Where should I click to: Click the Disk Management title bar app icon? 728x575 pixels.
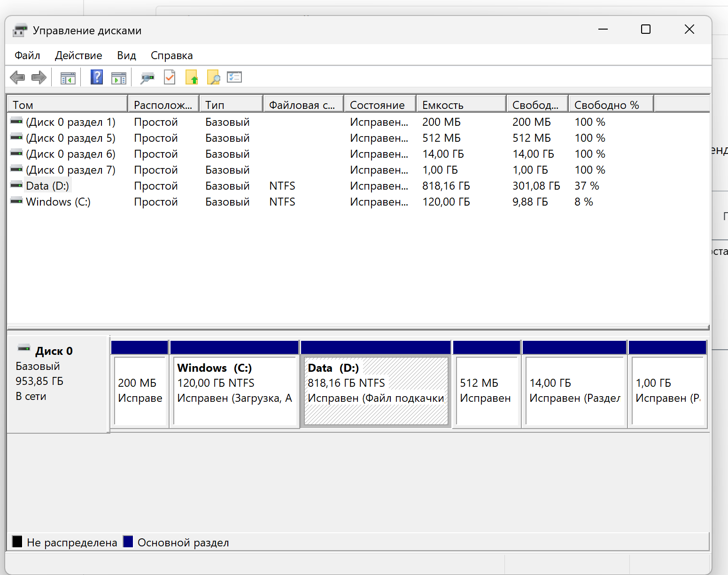point(20,31)
